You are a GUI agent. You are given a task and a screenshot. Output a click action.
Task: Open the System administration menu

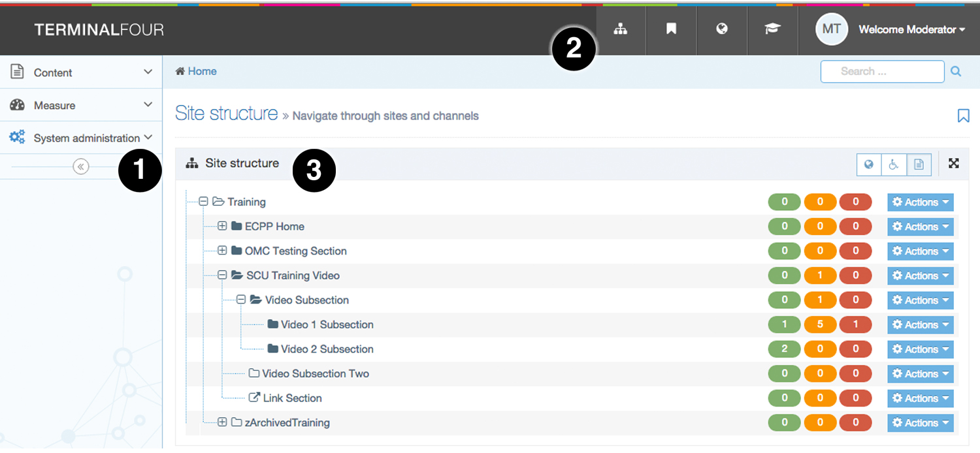(81, 138)
